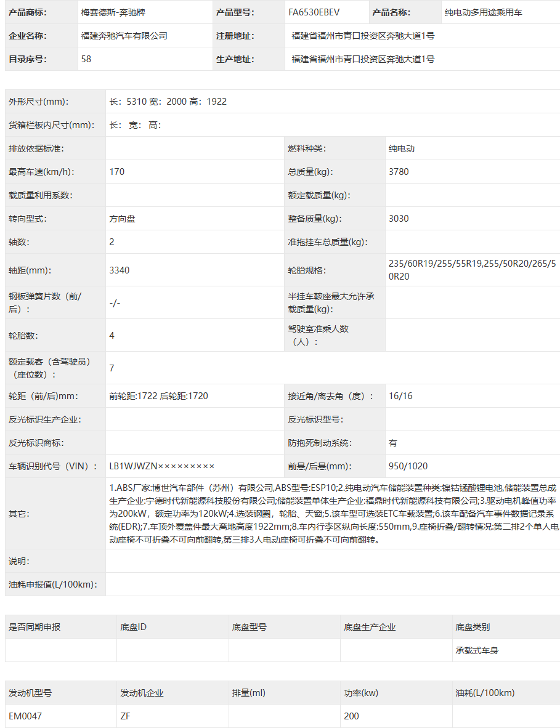The image size is (560, 728).
Task: Click fuel type value 纯电动
Action: [x=401, y=148]
